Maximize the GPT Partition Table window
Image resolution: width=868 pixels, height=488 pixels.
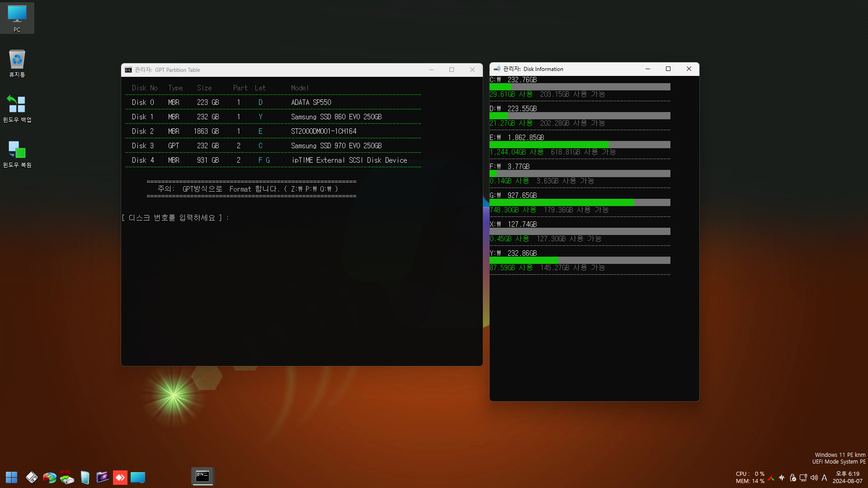pos(452,70)
